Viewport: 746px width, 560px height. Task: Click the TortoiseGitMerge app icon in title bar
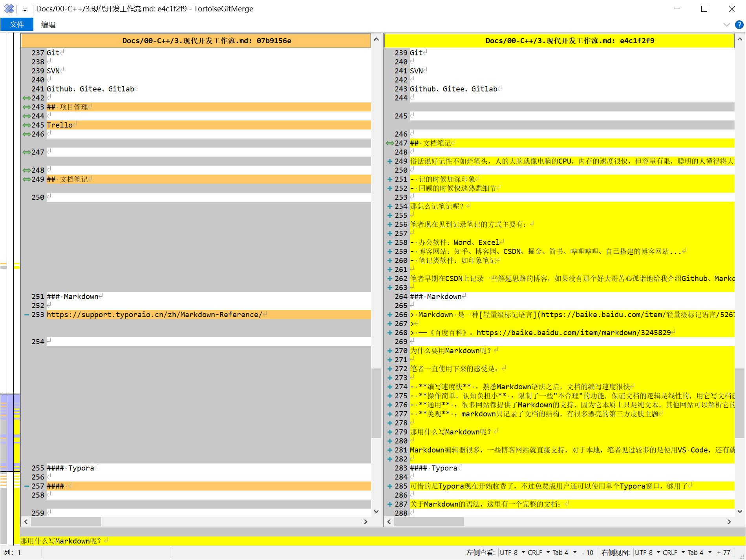[x=9, y=9]
